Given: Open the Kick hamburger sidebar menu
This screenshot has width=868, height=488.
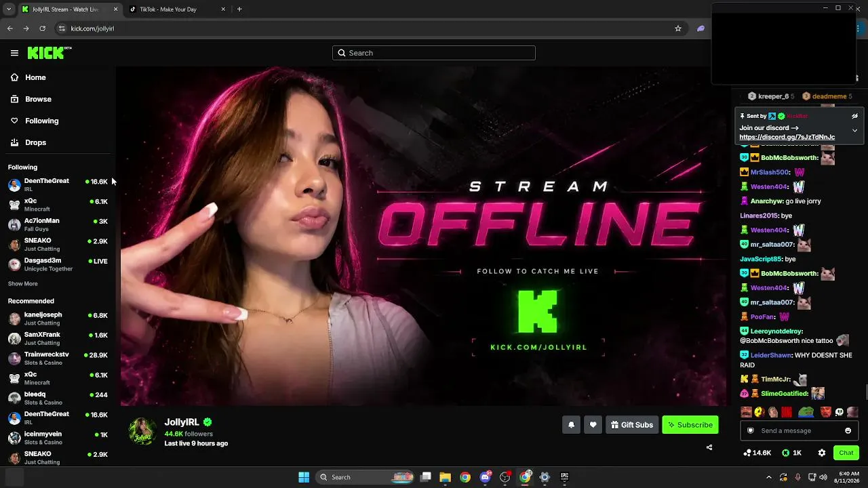Looking at the screenshot, I should pos(14,53).
